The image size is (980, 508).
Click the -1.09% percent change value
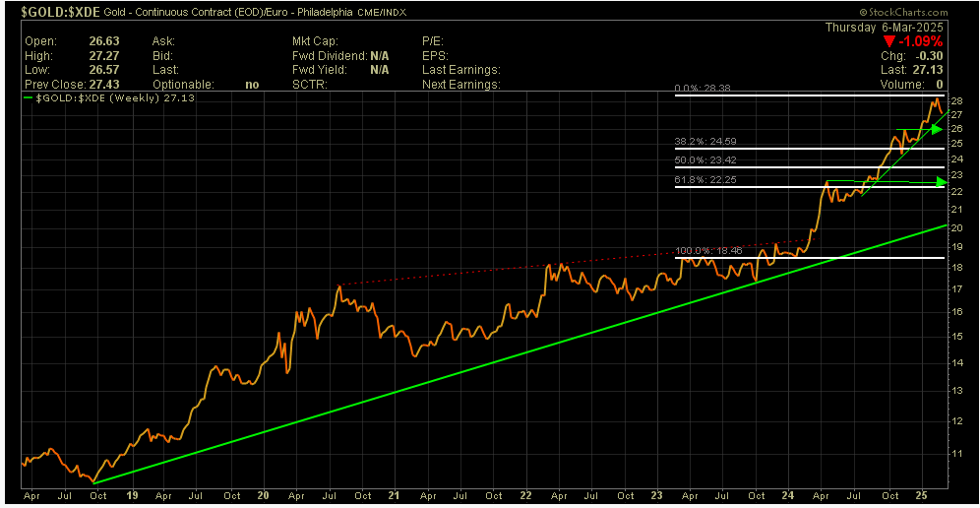click(x=921, y=42)
